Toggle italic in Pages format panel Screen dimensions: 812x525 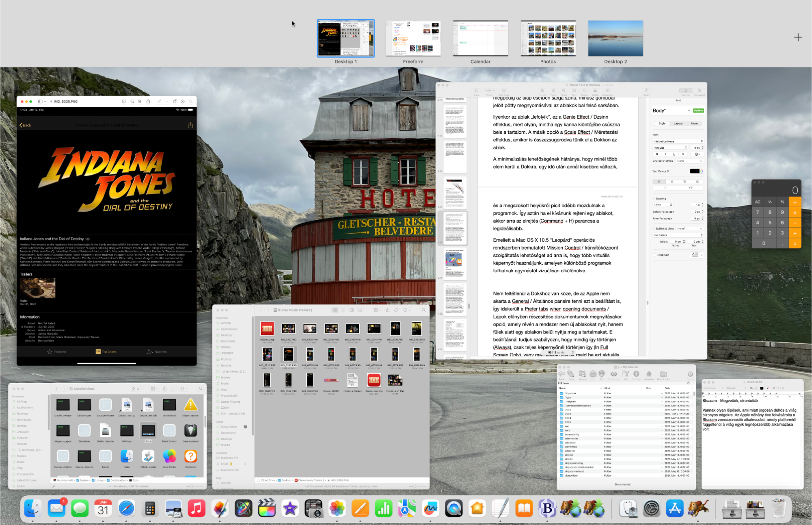665,154
